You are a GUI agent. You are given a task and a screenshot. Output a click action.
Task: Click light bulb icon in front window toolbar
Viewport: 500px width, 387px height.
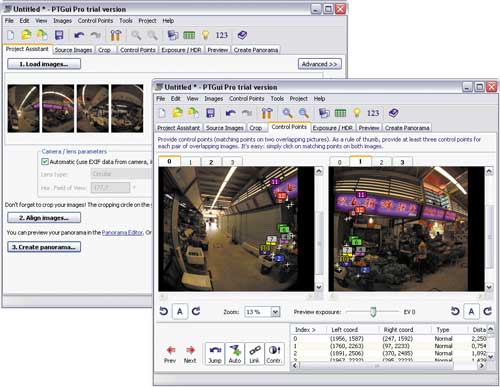click(x=357, y=113)
